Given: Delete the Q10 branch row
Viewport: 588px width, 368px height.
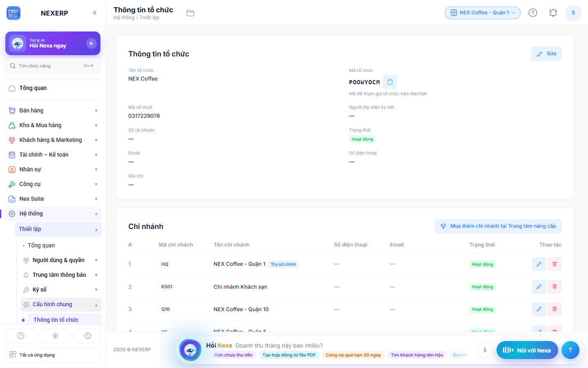Looking at the screenshot, I should (x=555, y=309).
